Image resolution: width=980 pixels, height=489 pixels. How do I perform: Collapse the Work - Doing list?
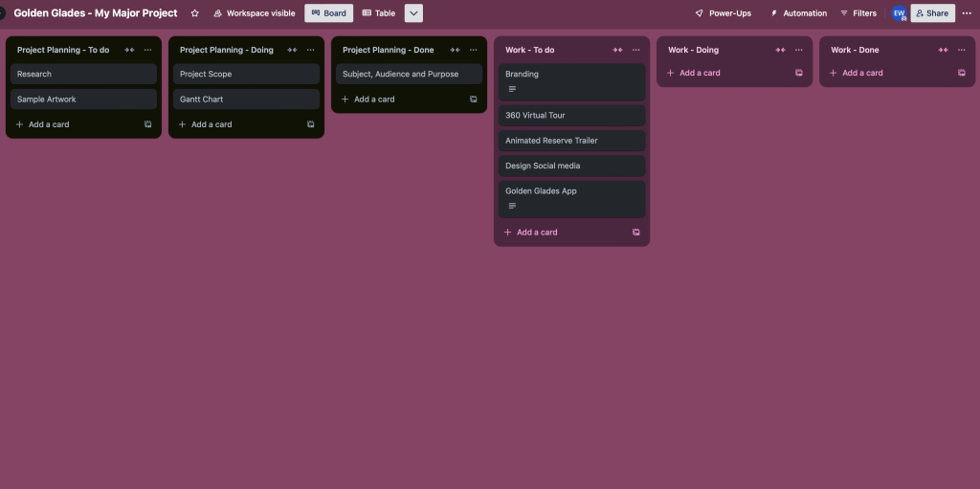780,50
